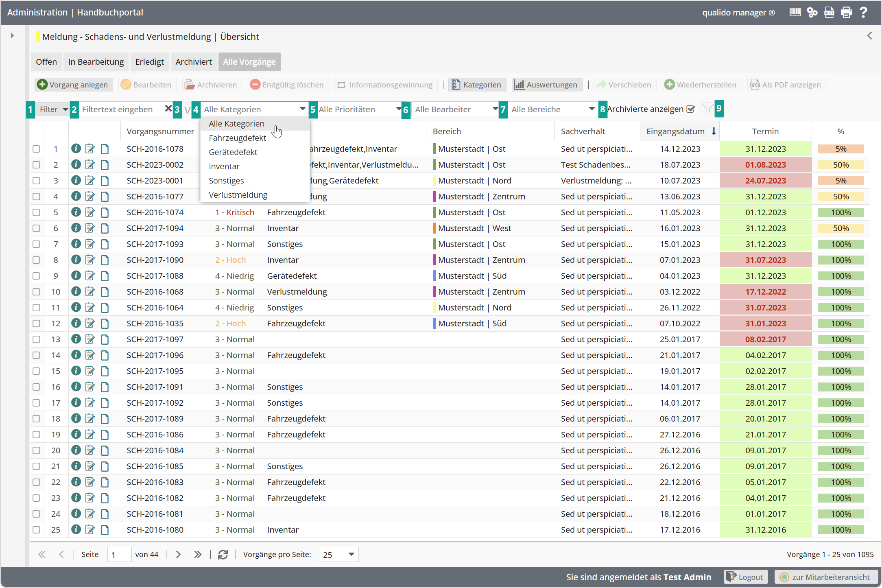Image resolution: width=882 pixels, height=588 pixels.
Task: Go to the next page arrow
Action: tap(178, 555)
